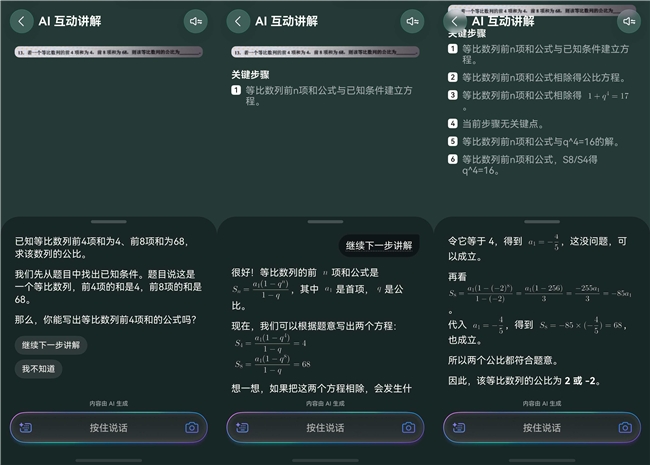650x465 pixels.
Task: Switch to keyboard input icon in middle screen
Action: tap(242, 427)
